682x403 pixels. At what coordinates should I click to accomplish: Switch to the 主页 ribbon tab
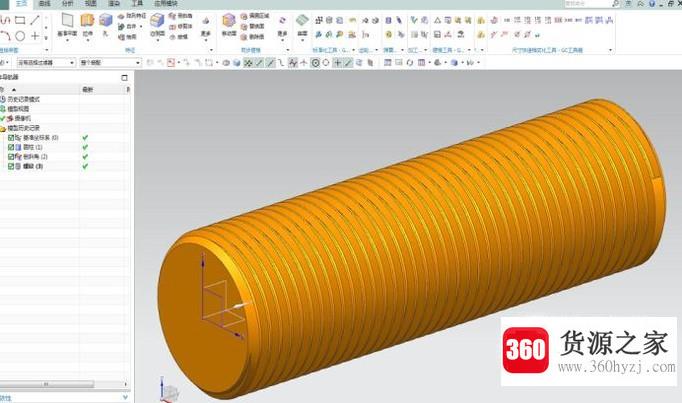click(21, 3)
